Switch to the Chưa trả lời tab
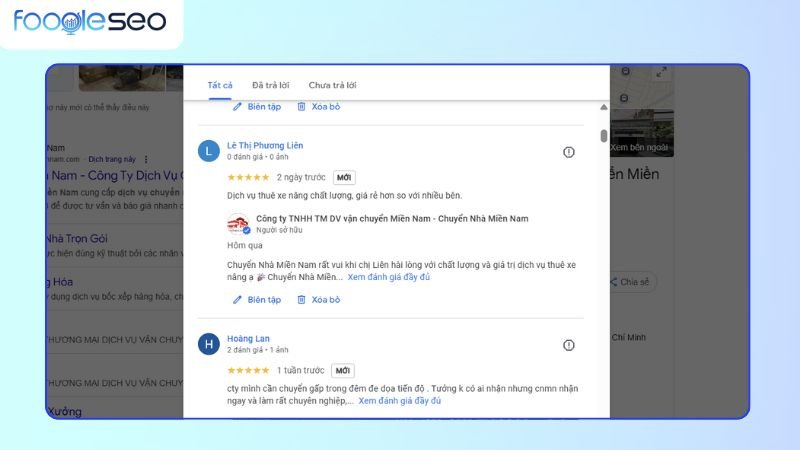Image resolution: width=800 pixels, height=450 pixels. (332, 85)
